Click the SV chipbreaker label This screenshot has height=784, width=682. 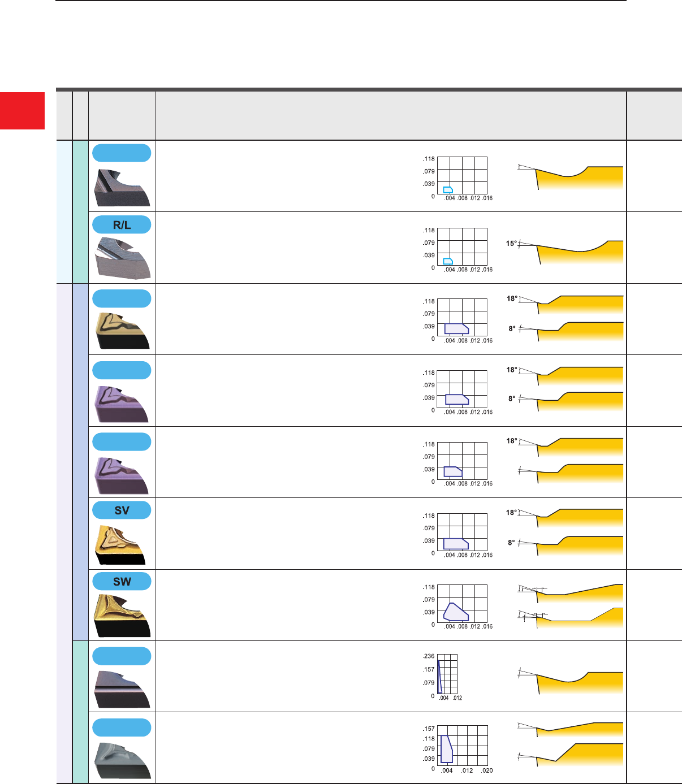pos(122,510)
